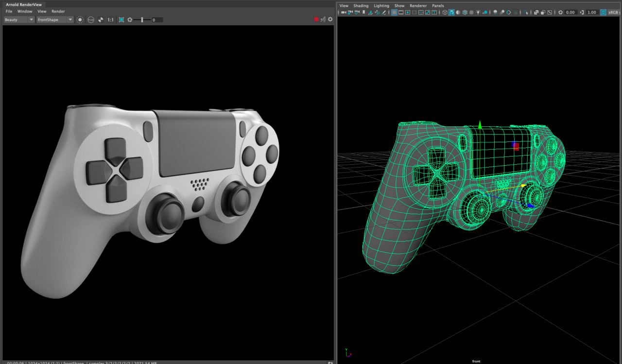Click the Image Plane icon
The image size is (622, 364).
click(371, 12)
